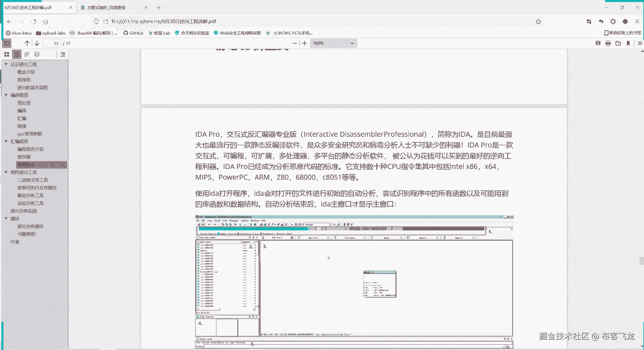Close the 方程式组织_百度搜索 tab
Viewport: 644px width, 350px height.
[x=146, y=7]
